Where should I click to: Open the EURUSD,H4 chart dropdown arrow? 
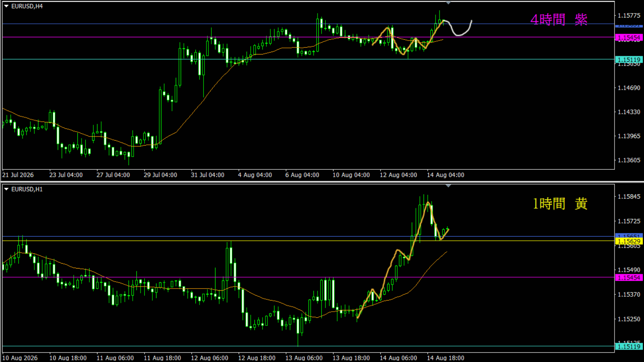point(6,6)
